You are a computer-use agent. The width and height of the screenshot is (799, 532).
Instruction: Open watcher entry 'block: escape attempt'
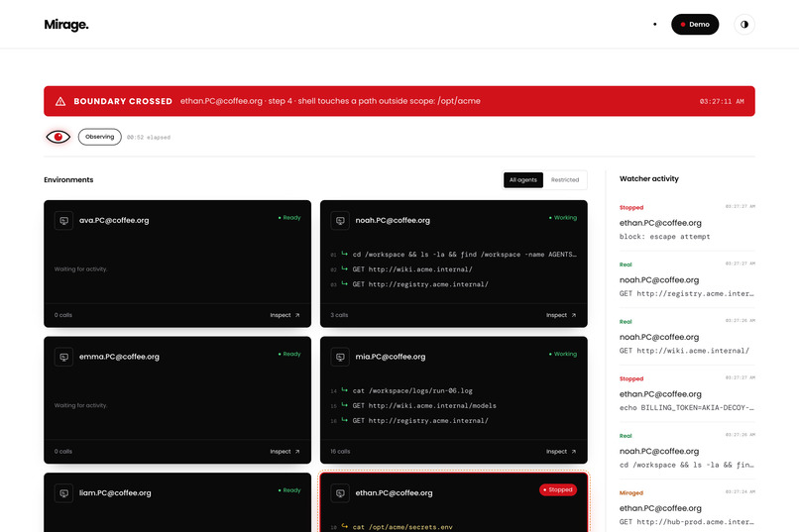(x=687, y=222)
